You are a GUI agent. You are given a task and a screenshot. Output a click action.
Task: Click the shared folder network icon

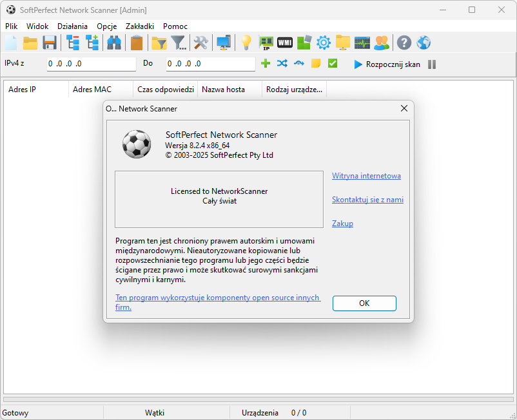(x=343, y=43)
